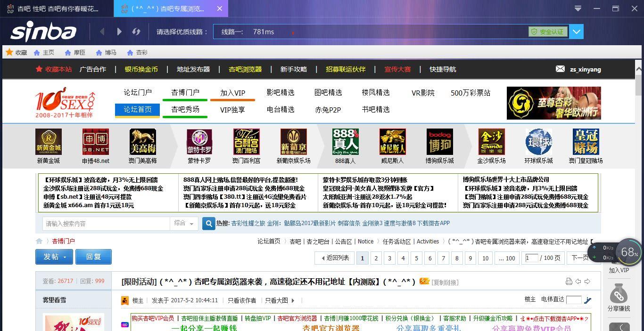Click the 新黄金城 sponsor icon
This screenshot has width=644, height=331.
point(49,142)
